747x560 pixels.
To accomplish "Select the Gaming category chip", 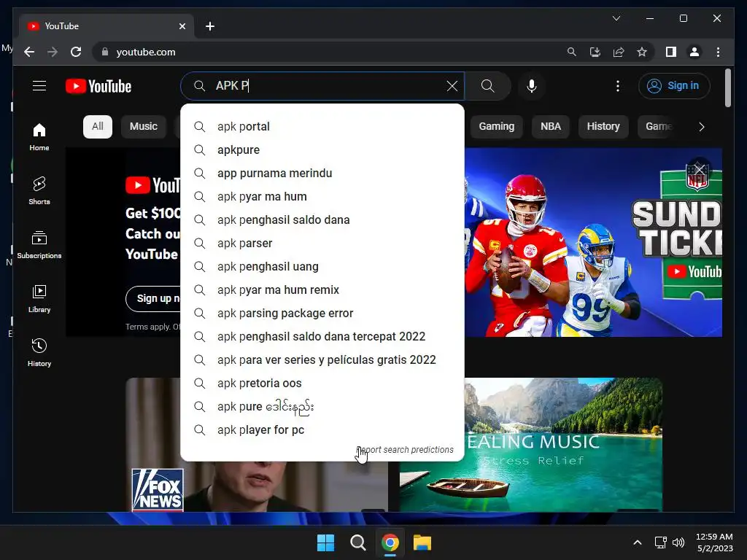I will tap(496, 127).
